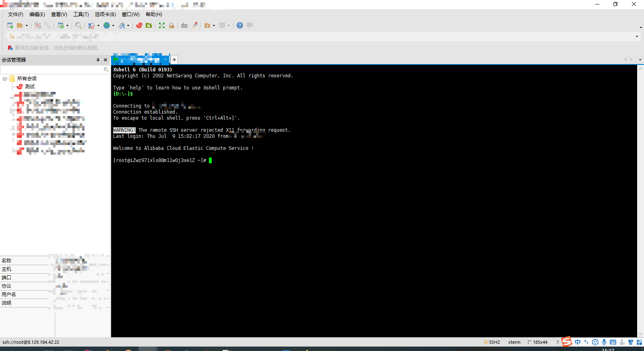The height and width of the screenshot is (351, 644).
Task: Click the speech bubble feedback icon
Action: click(250, 25)
